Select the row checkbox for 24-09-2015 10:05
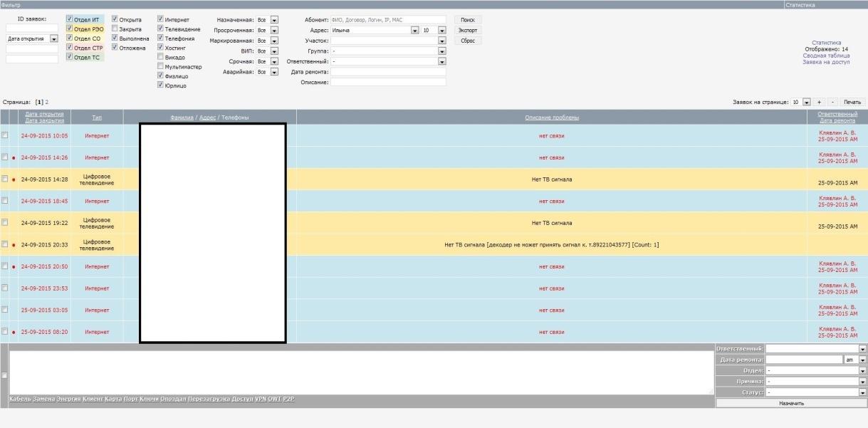 [x=5, y=135]
